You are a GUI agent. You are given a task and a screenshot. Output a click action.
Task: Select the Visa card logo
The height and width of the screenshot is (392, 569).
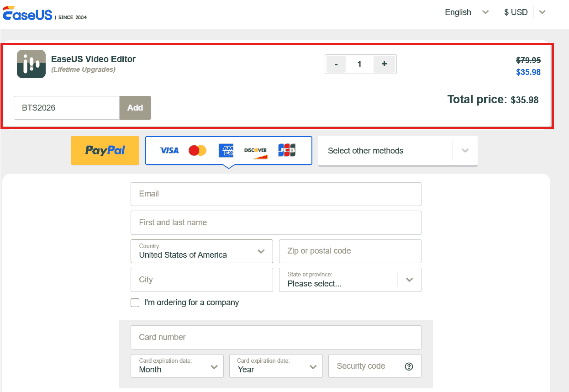pyautogui.click(x=169, y=150)
